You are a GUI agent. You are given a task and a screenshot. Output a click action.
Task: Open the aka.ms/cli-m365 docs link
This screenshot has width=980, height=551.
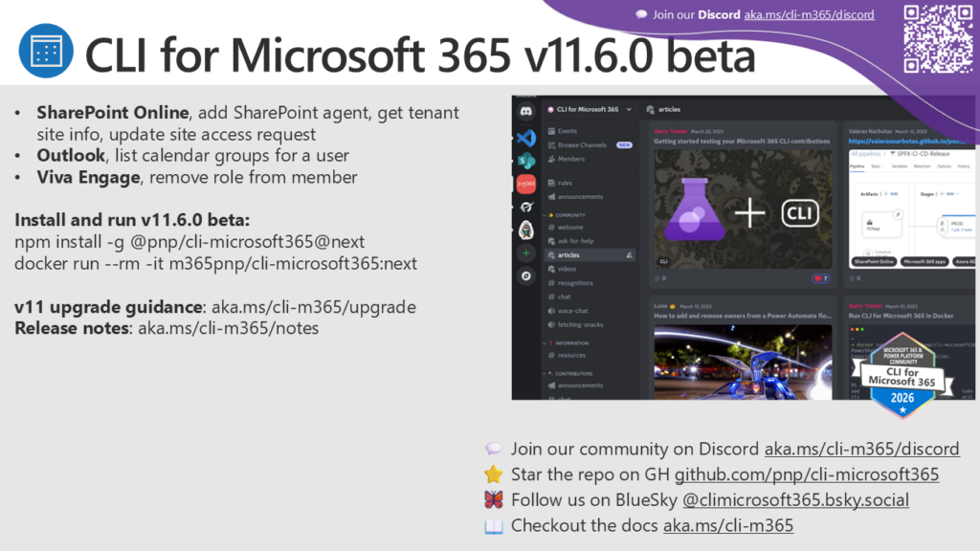coord(728,525)
